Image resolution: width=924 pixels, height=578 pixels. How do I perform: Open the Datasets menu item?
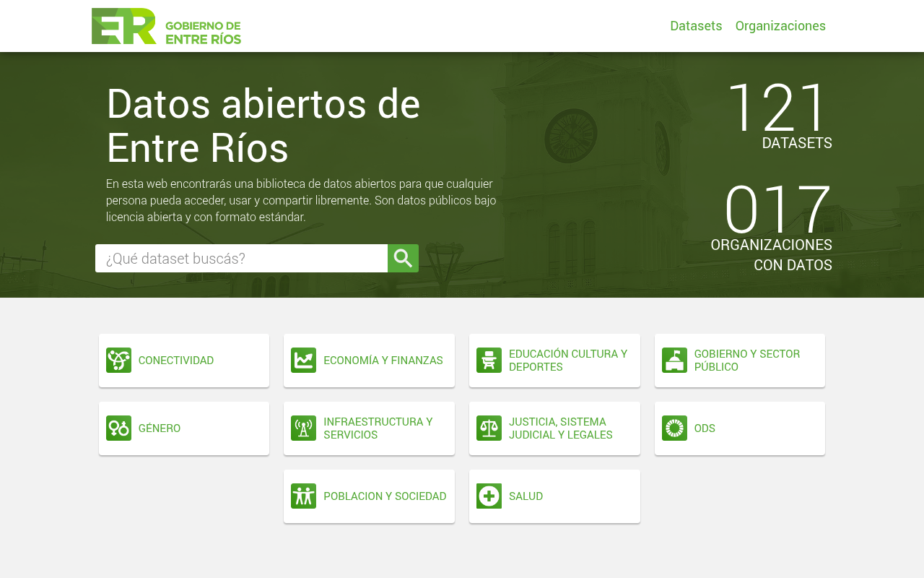(696, 26)
